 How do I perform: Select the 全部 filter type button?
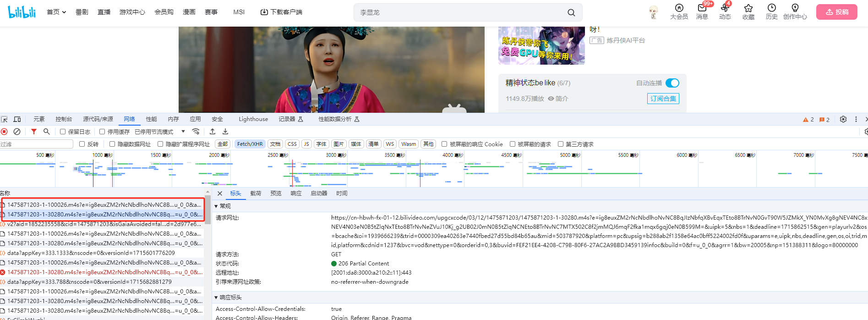pyautogui.click(x=223, y=144)
